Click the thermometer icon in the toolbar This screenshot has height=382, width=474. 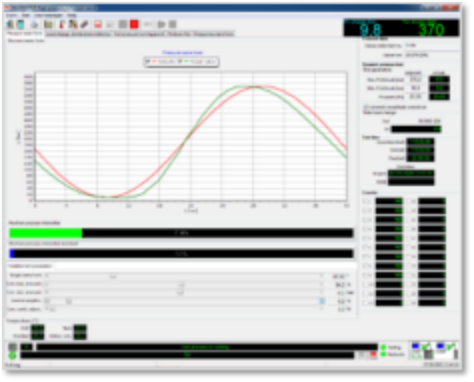coord(62,24)
